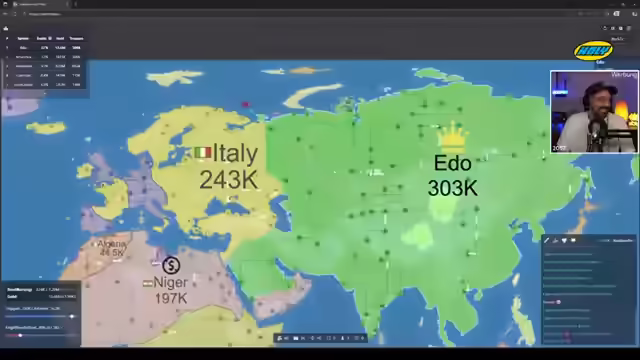Click the Edo 303K territory label
This screenshot has height=360, width=640.
coord(452,176)
